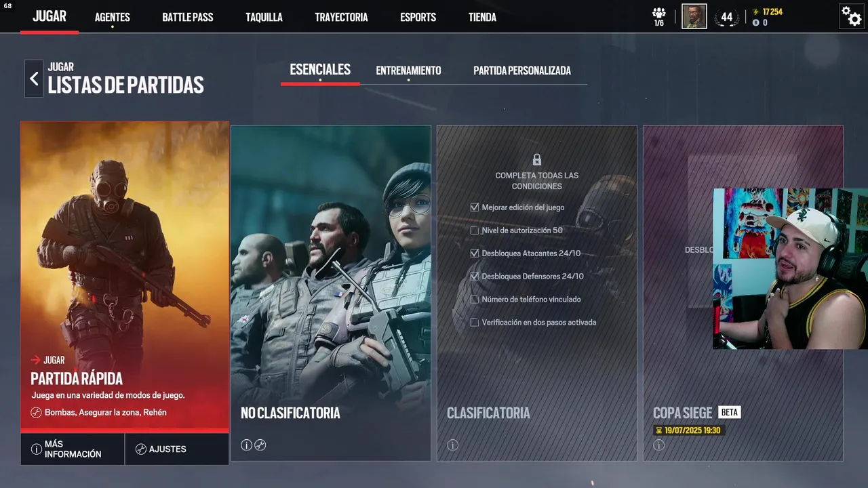868x488 pixels.
Task: Switch to the Esenciales tab
Action: pos(320,70)
